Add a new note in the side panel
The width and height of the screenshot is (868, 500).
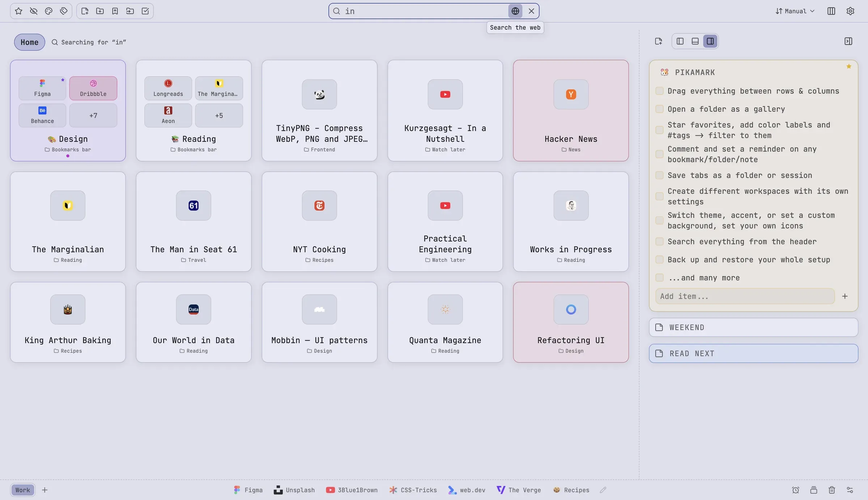659,41
